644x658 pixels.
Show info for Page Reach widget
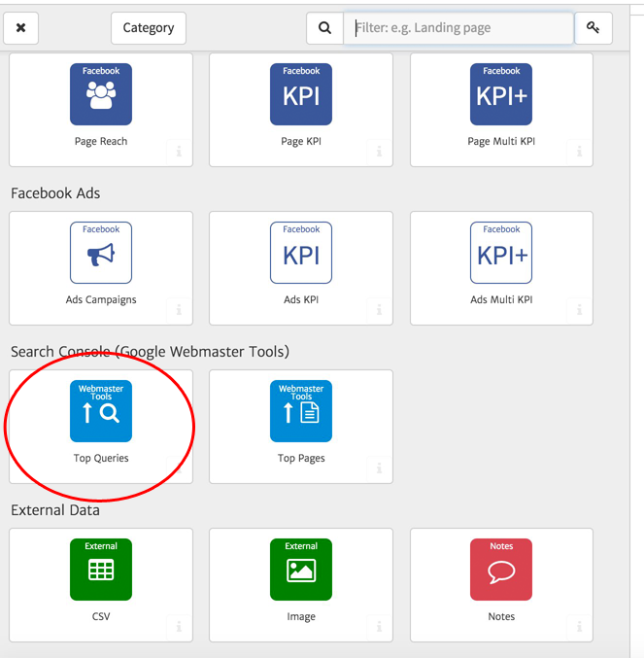(179, 151)
